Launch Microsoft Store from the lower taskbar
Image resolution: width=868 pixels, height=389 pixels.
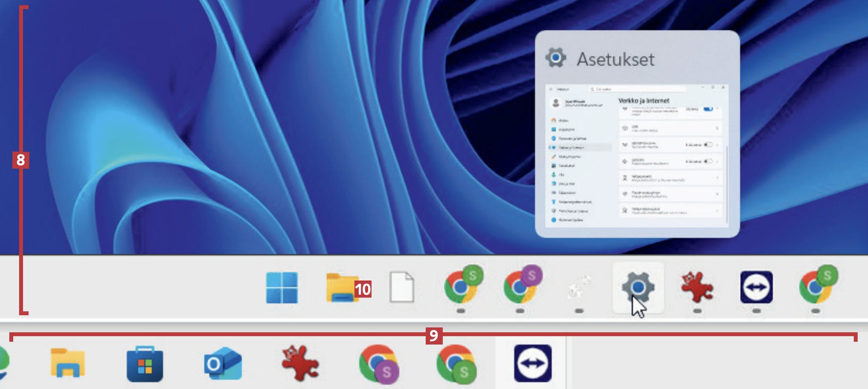(x=145, y=365)
